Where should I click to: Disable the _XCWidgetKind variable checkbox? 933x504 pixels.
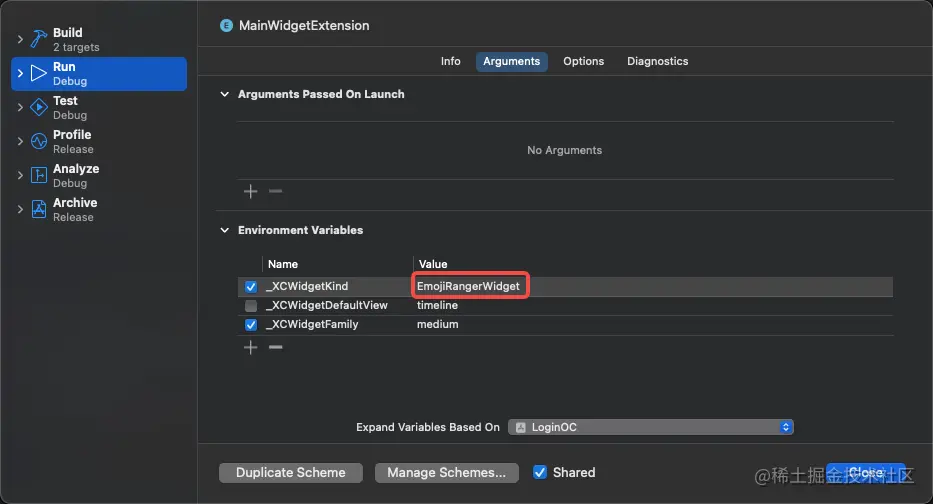(x=251, y=287)
